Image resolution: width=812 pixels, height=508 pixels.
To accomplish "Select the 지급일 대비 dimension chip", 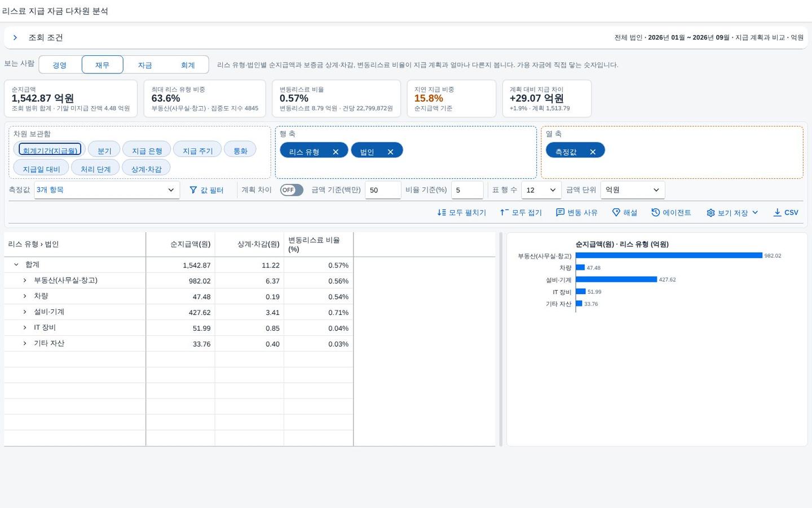I will (41, 168).
